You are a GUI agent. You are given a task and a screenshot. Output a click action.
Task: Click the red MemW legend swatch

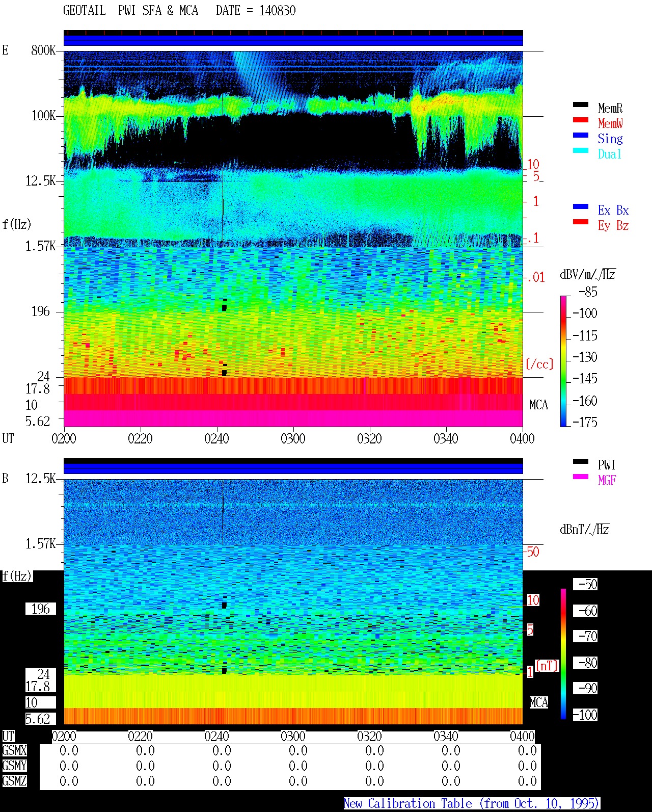tap(581, 120)
